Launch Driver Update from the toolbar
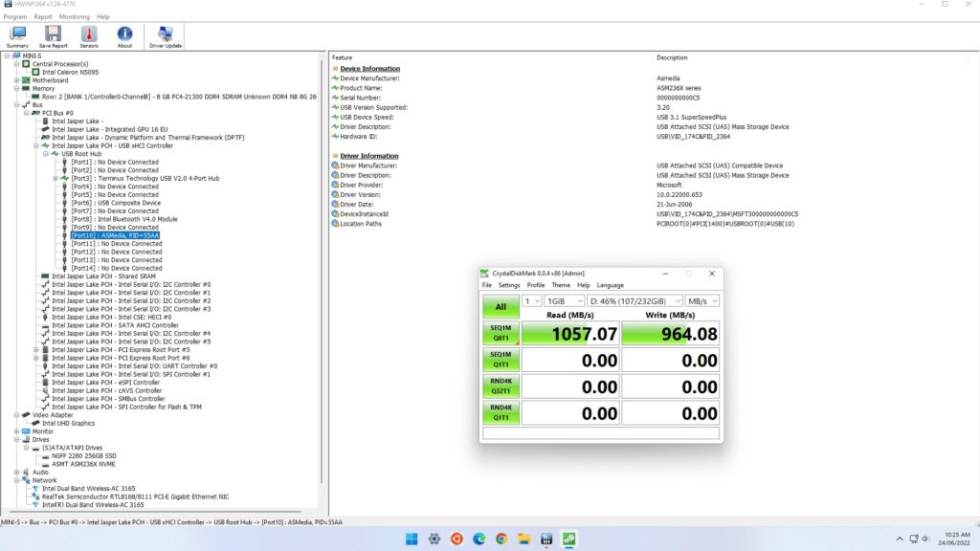The height and width of the screenshot is (551, 980). click(166, 36)
